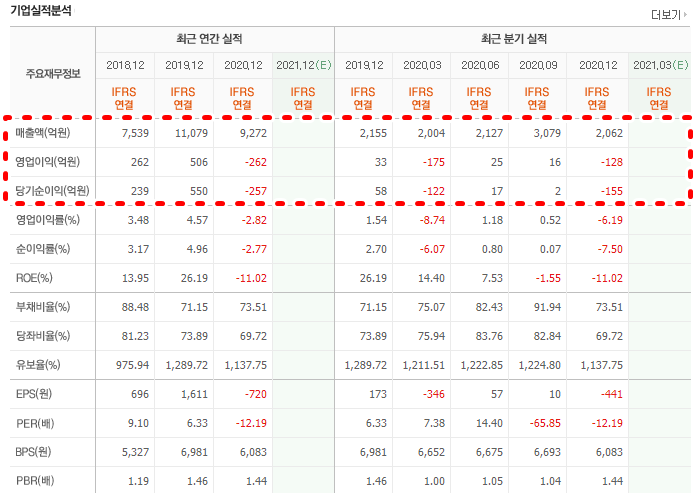Select the PER(배) row label

point(35,423)
